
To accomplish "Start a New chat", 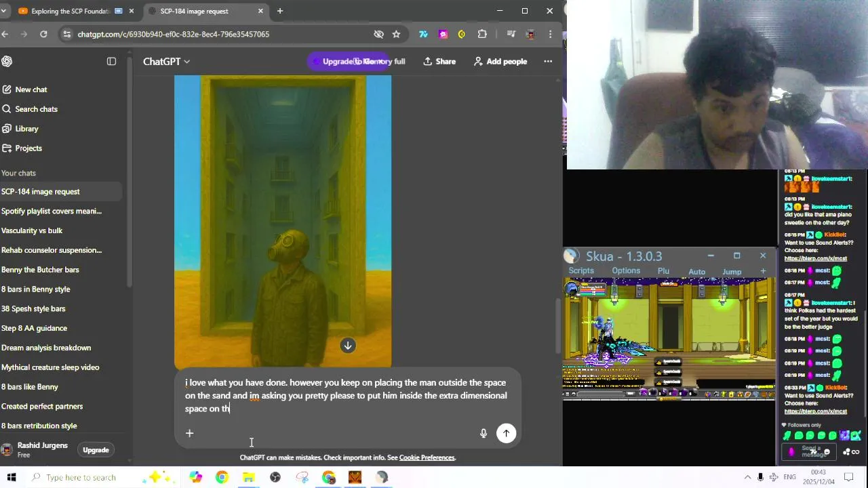I will (31, 89).
